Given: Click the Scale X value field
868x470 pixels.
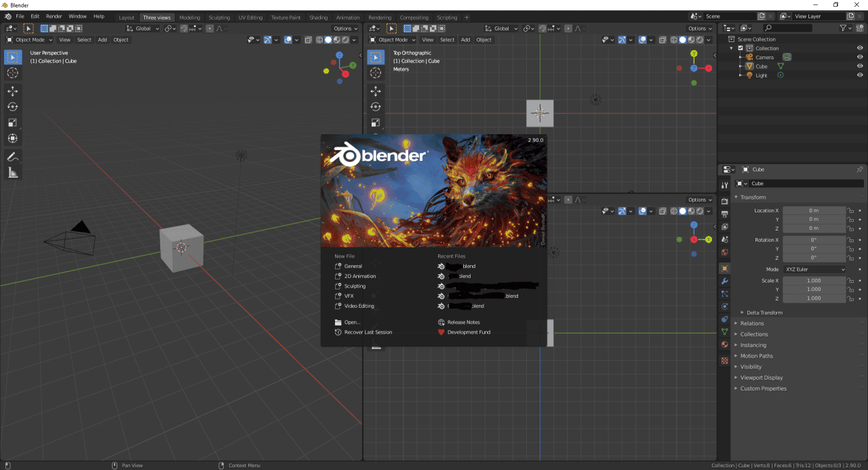Looking at the screenshot, I should [814, 280].
